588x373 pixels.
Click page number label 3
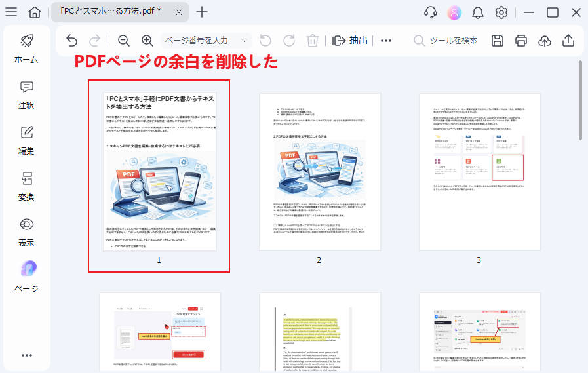pos(479,260)
